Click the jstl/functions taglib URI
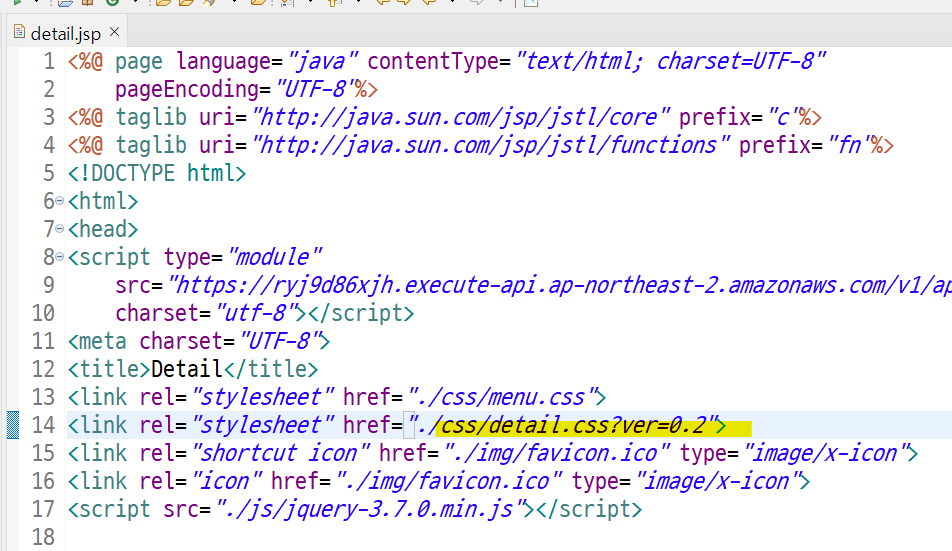 491,145
